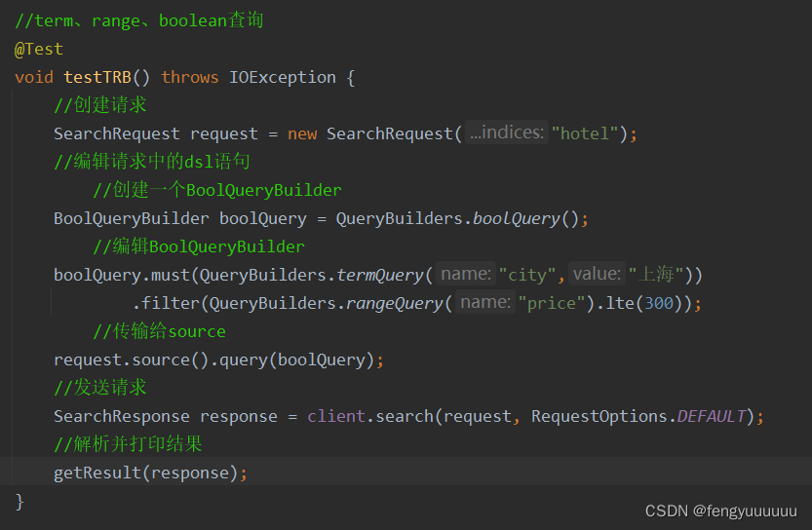This screenshot has height=530, width=812.
Task: Click the //创建一个BoolQueryBuilder comment
Action: [x=217, y=190]
